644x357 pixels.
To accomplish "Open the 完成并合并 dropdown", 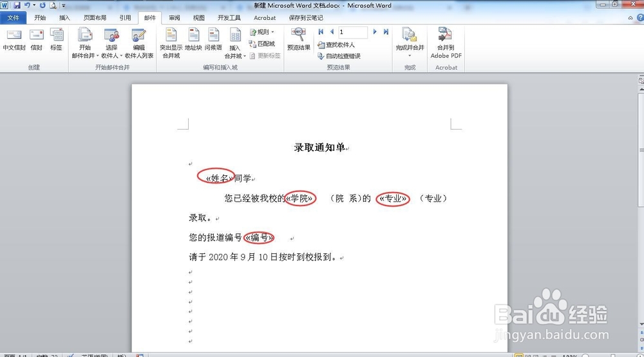I will tap(410, 43).
